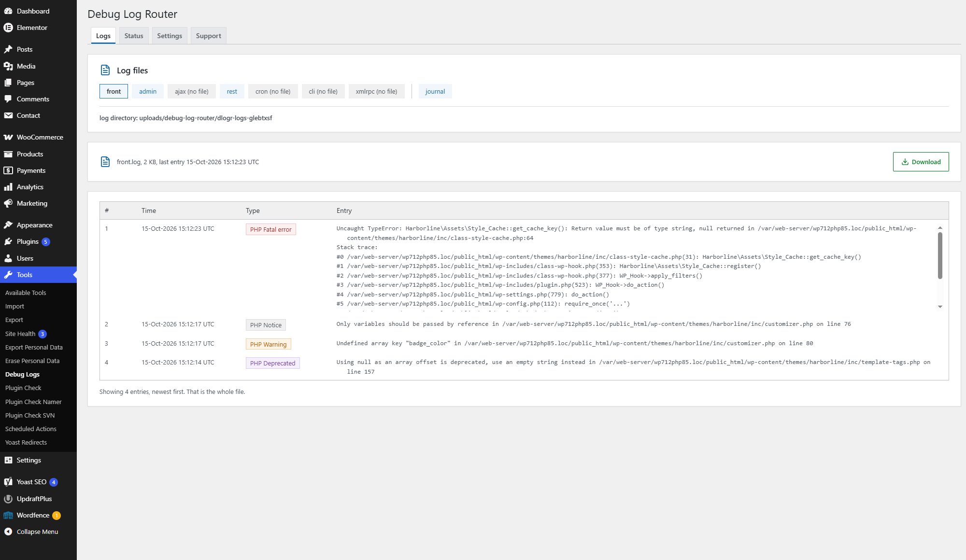This screenshot has height=560, width=966.
Task: Select the admin log file
Action: click(148, 91)
